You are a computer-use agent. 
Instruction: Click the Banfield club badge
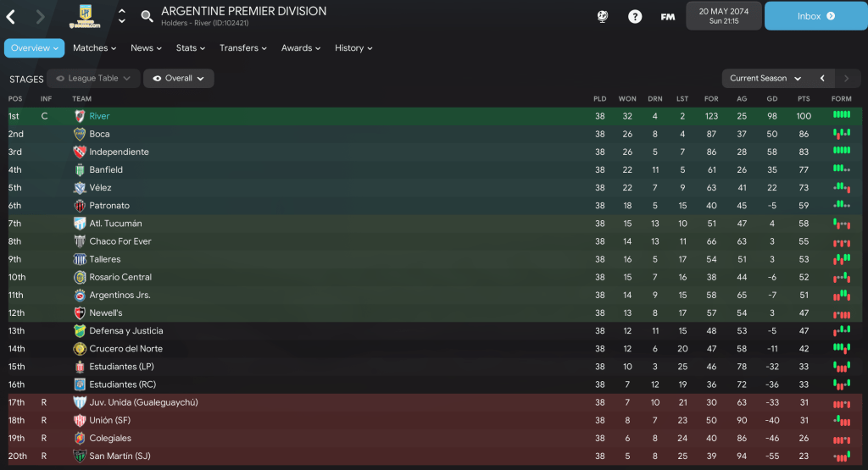pyautogui.click(x=80, y=169)
